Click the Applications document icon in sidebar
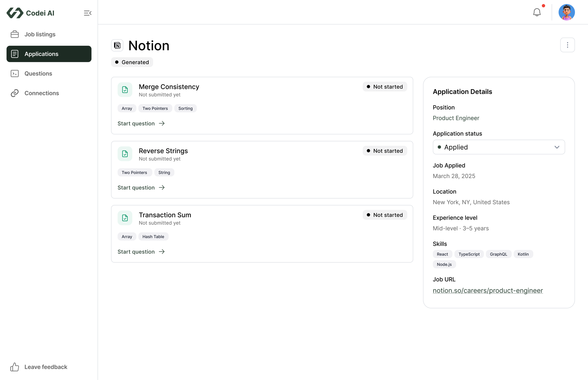Viewport: 588px width, 380px height. [x=15, y=54]
